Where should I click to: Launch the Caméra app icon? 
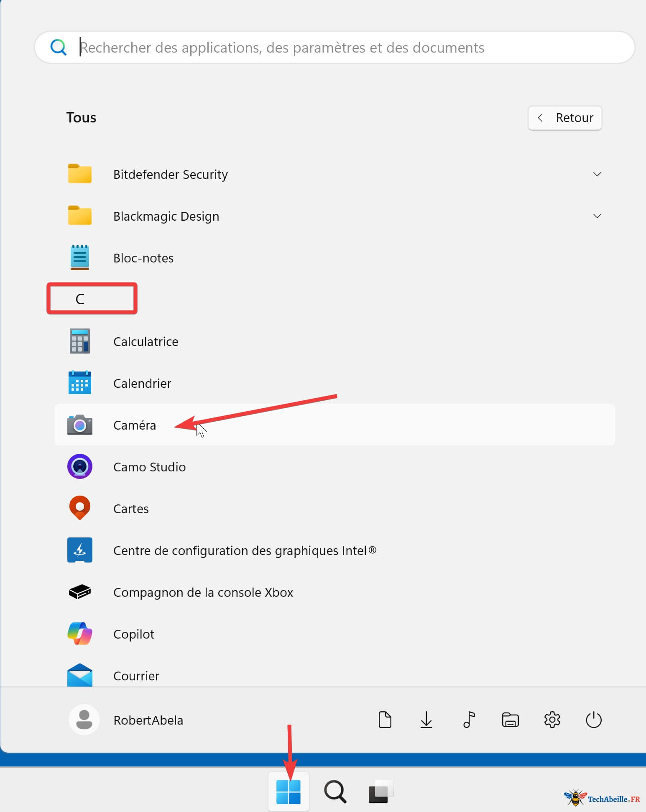79,425
